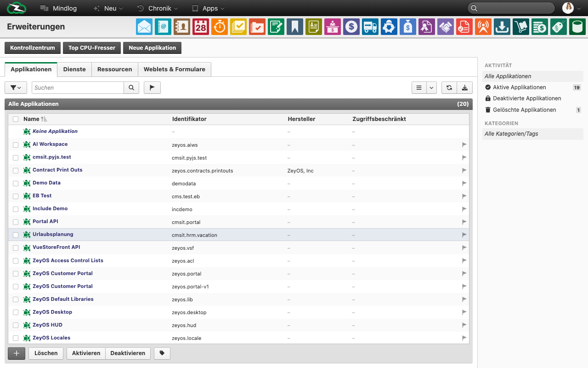Image resolution: width=588 pixels, height=368 pixels.
Task: Check the EB Test row checkbox
Action: [x=16, y=196]
